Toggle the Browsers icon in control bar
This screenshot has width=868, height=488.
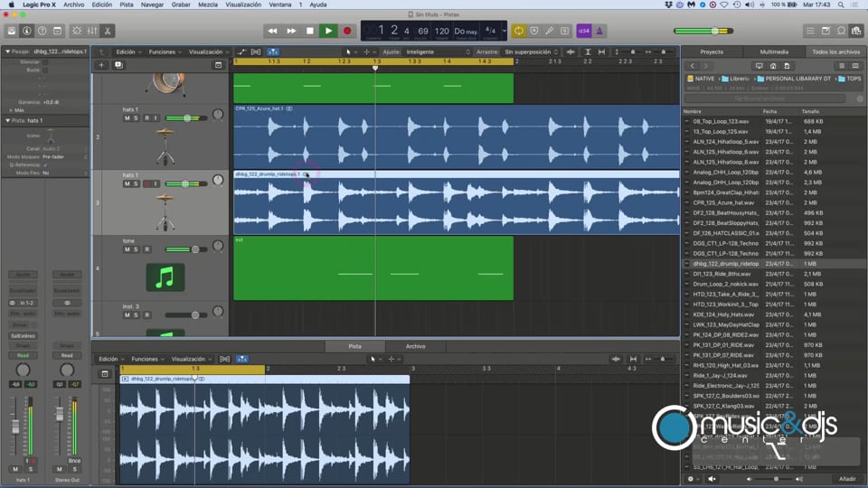pyautogui.click(x=856, y=31)
